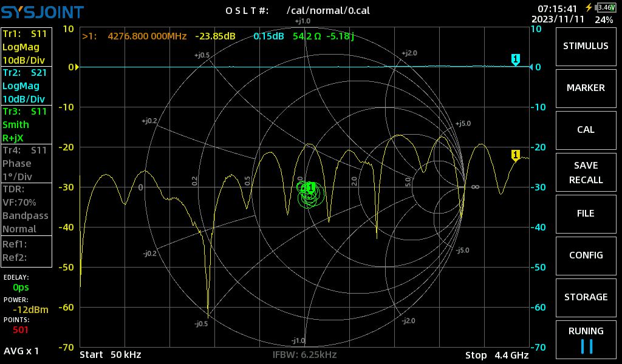Select trace Tr3 S11 Smith
This screenshot has width=622, height=364.
26,124
